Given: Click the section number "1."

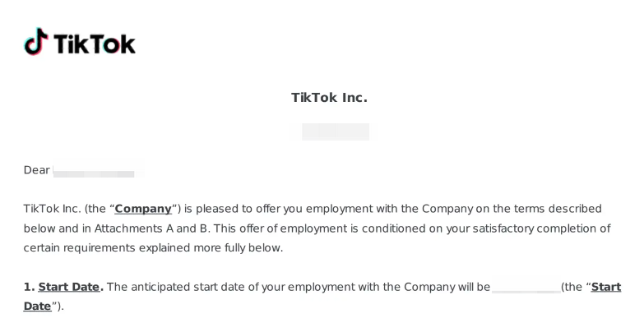Looking at the screenshot, I should pos(29,287).
